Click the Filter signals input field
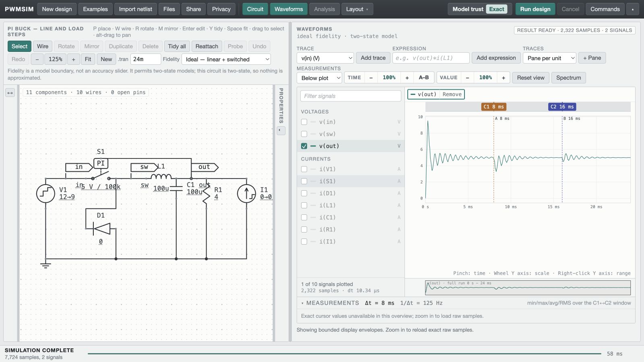644x362 pixels. point(351,96)
